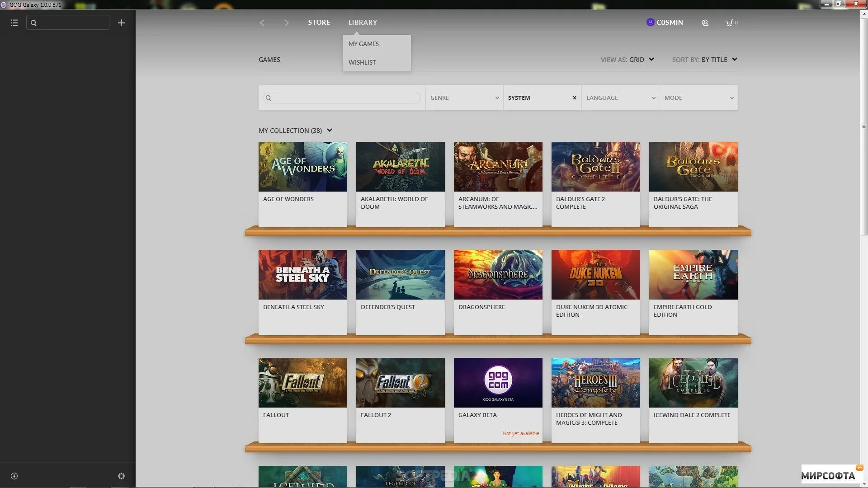Open the sidebar list menu icon
The height and width of the screenshot is (488, 868).
coord(14,23)
